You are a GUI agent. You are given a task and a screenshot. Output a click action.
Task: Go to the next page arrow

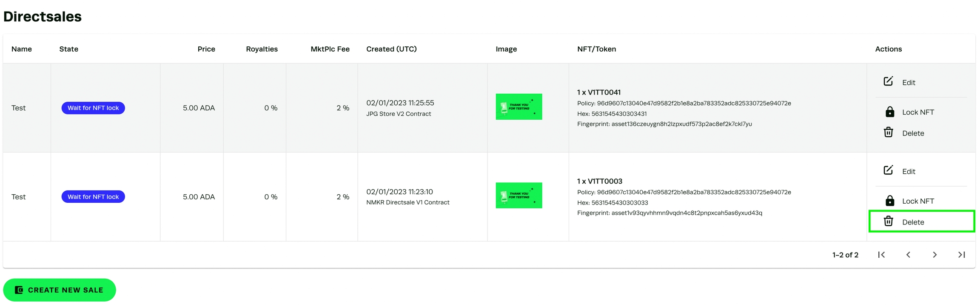(x=934, y=255)
